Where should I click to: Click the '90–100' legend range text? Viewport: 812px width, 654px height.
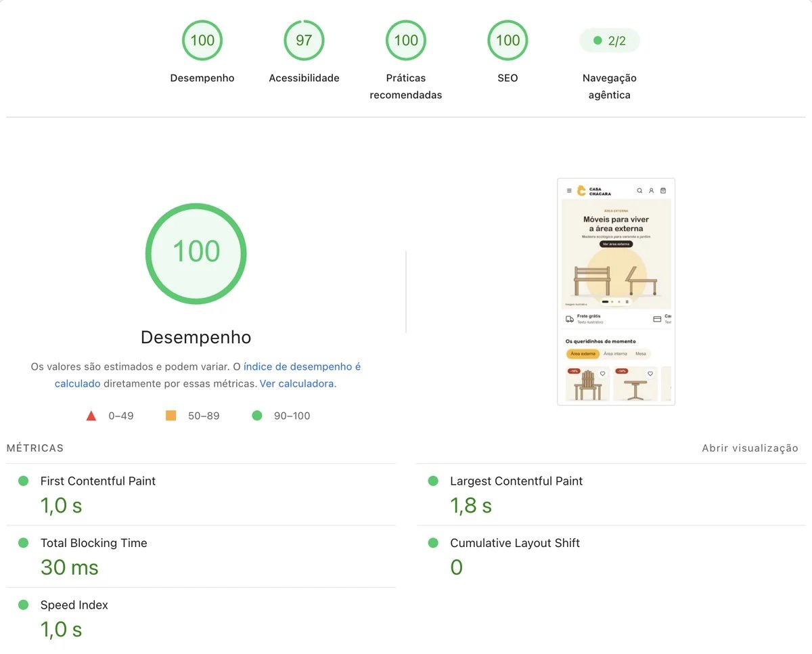[292, 416]
